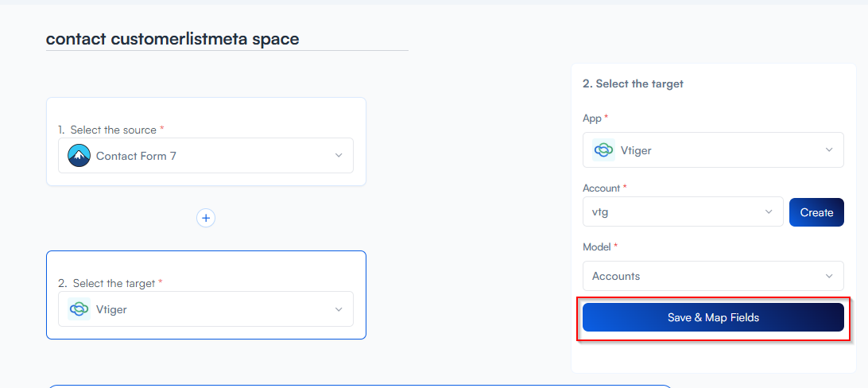Click the Vtiger logo in App field
Viewport: 868px width, 388px height.
[604, 150]
